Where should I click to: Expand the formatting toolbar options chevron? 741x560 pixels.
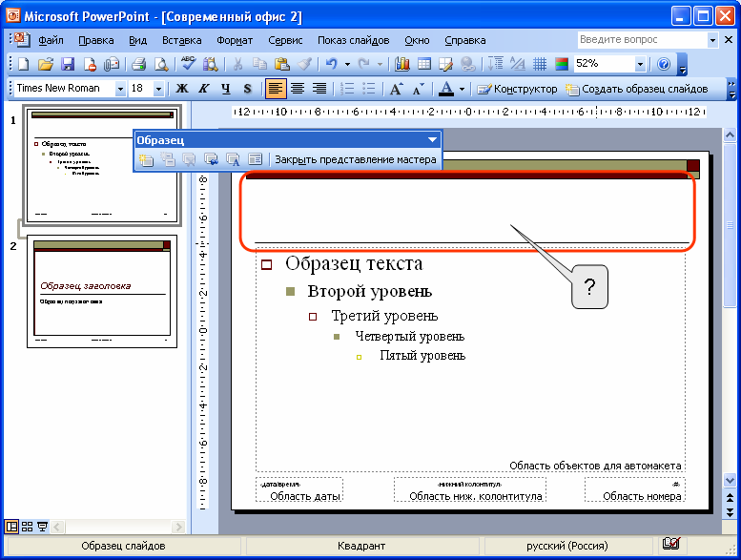point(731,89)
